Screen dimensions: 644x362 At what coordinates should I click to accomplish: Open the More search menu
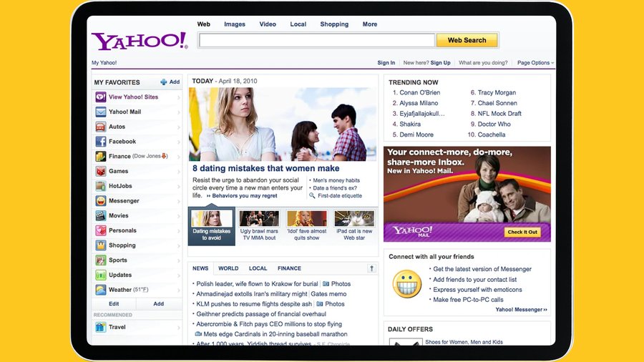pos(370,24)
